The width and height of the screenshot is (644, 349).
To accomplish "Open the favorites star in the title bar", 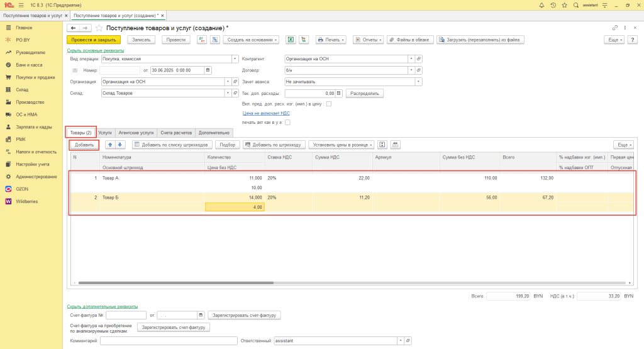I will tap(564, 5).
